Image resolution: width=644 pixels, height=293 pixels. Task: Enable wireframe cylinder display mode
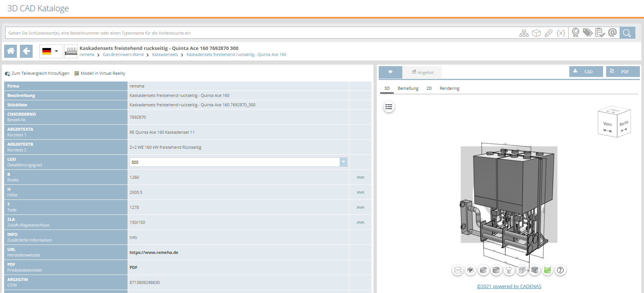click(458, 270)
